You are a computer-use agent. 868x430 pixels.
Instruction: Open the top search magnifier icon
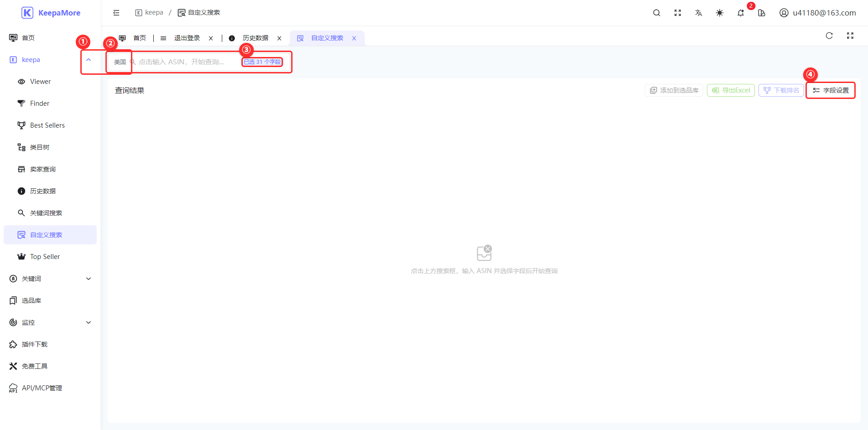click(657, 13)
